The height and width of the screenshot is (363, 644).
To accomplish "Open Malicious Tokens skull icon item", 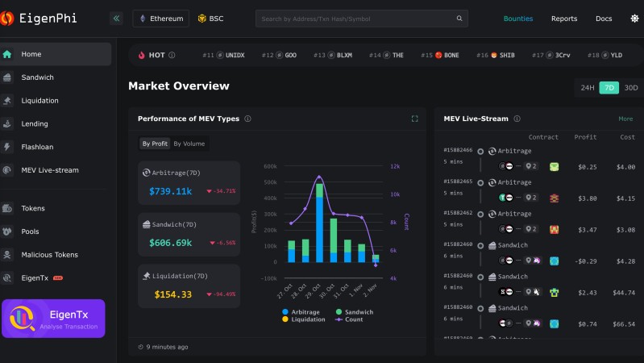I will point(49,255).
